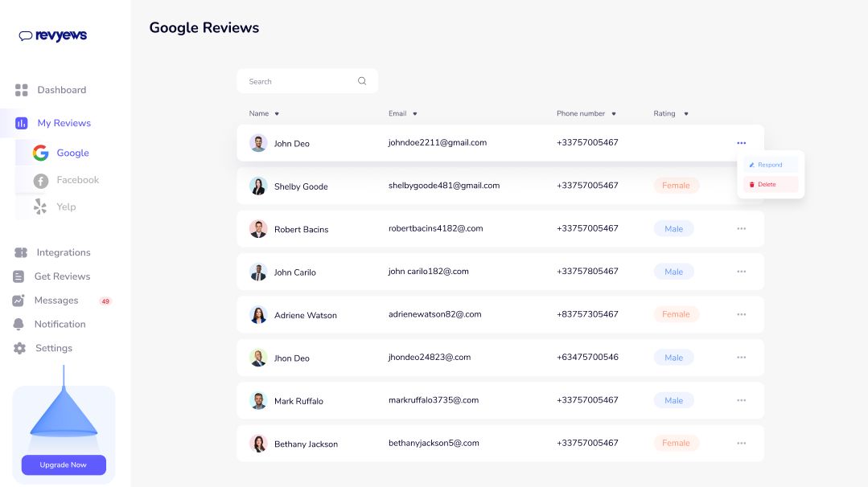
Task: Click the Notification bell icon
Action: click(x=22, y=324)
